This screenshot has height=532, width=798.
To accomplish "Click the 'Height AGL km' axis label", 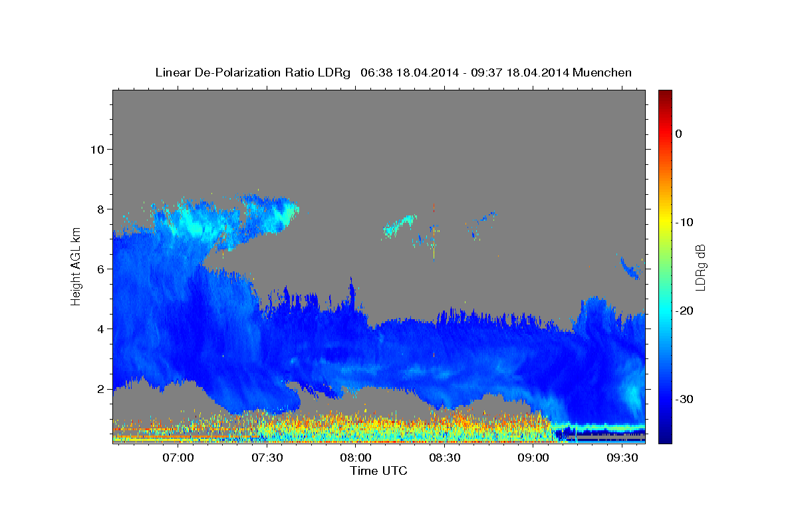I will point(76,266).
